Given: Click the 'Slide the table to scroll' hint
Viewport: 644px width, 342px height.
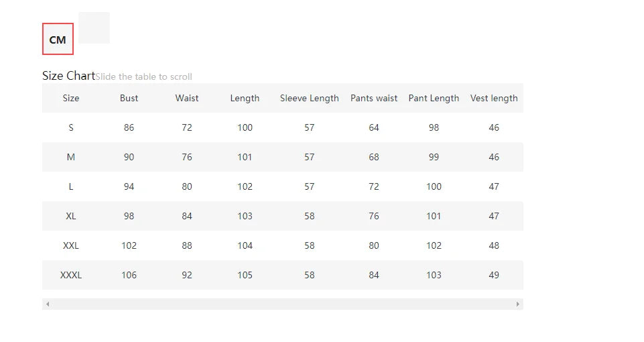Looking at the screenshot, I should tap(144, 76).
